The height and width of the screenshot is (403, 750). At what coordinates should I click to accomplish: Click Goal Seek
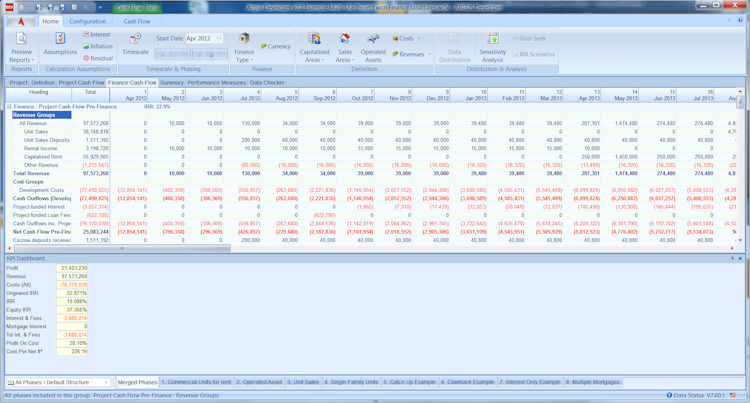(529, 38)
